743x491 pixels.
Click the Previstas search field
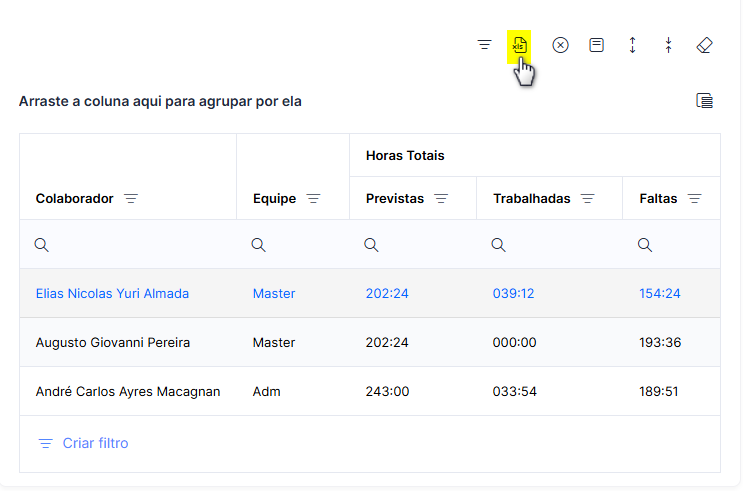[413, 245]
